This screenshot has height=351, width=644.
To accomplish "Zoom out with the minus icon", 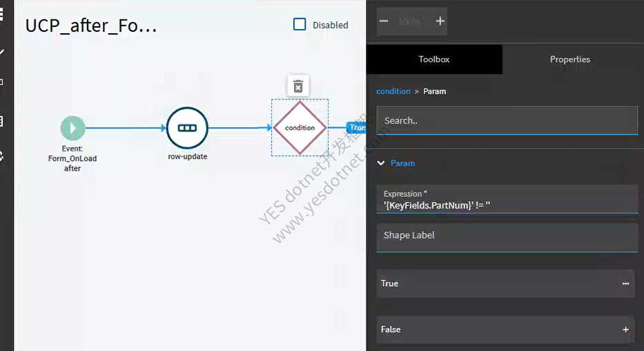I will pyautogui.click(x=384, y=21).
